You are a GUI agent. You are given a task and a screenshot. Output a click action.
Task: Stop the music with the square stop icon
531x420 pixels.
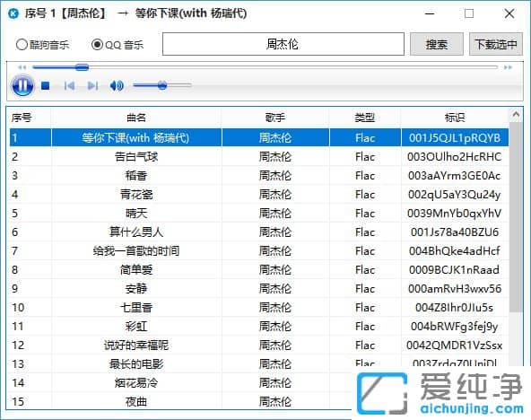click(46, 85)
